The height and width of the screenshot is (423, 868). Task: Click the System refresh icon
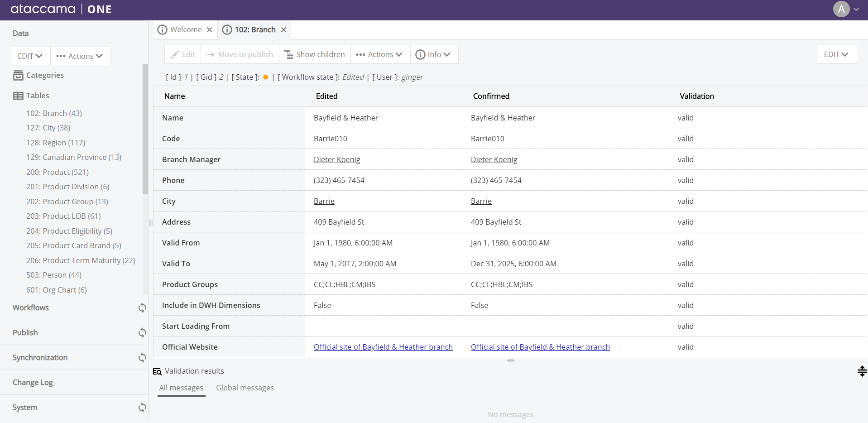pyautogui.click(x=142, y=408)
